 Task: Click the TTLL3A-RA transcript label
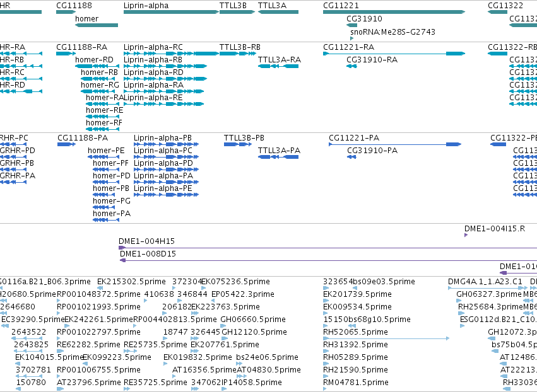click(280, 59)
